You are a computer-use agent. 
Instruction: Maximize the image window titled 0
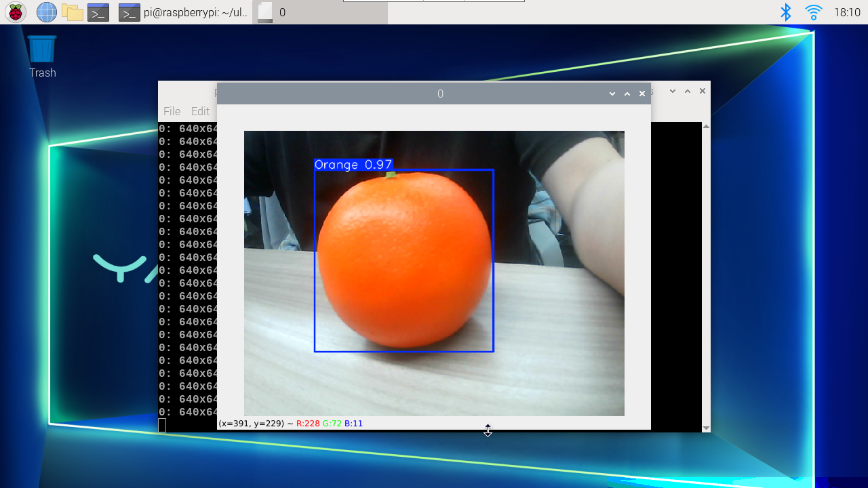coord(627,94)
